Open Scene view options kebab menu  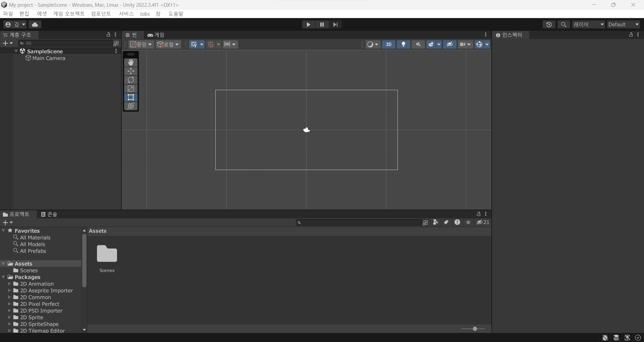pyautogui.click(x=486, y=35)
